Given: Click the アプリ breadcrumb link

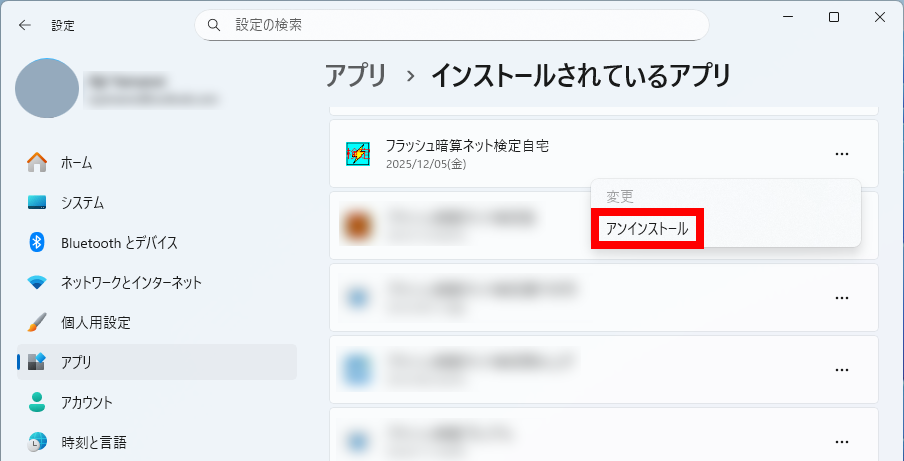Looking at the screenshot, I should (x=355, y=75).
